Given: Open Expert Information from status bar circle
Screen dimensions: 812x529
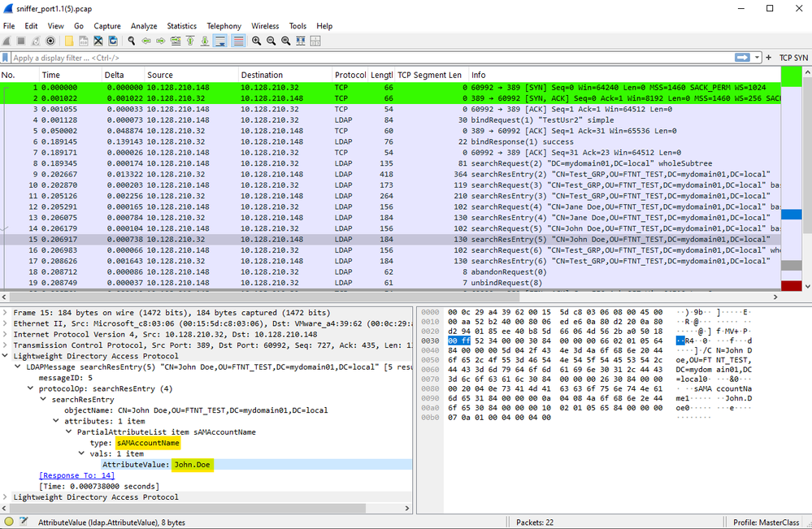Looking at the screenshot, I should point(9,522).
